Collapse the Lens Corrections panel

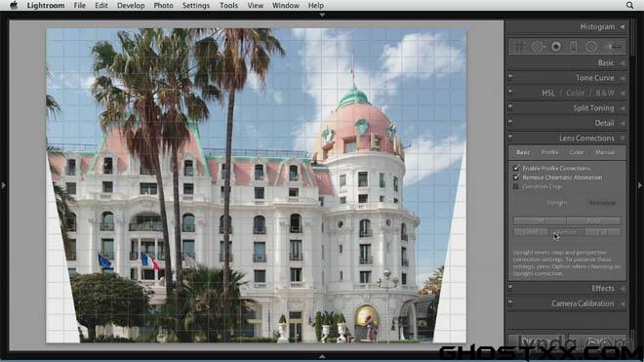point(623,139)
